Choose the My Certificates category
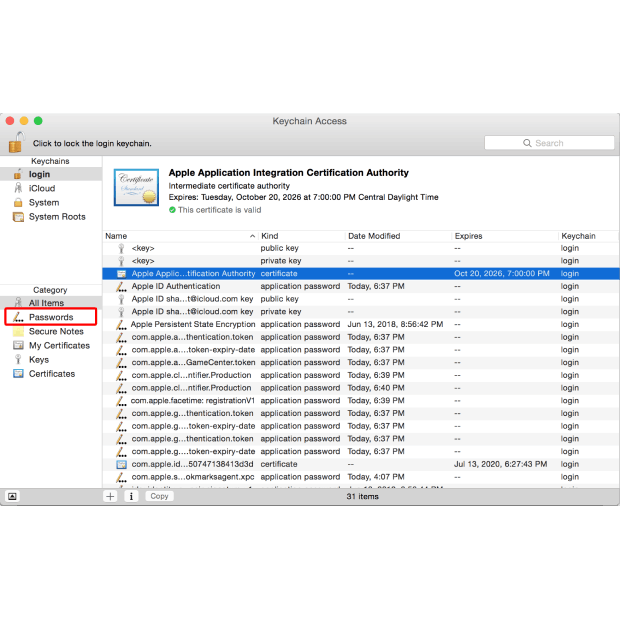 click(51, 346)
